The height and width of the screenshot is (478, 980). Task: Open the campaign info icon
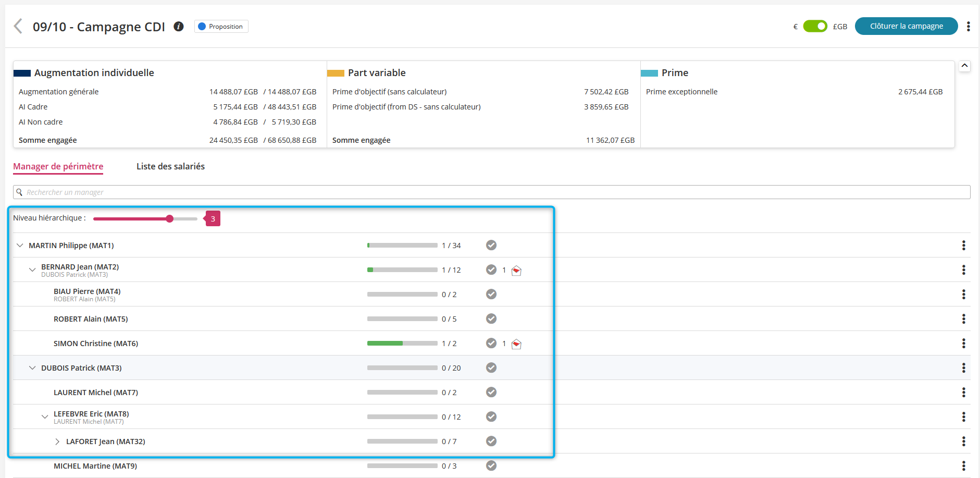(x=179, y=27)
